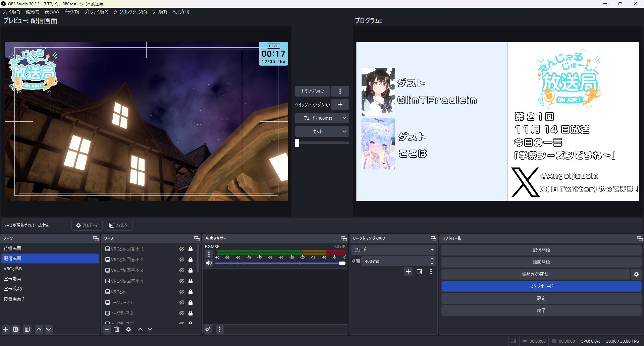The image size is (644, 346).
Task: Remove selected scene with trash icon
Action: point(15,329)
